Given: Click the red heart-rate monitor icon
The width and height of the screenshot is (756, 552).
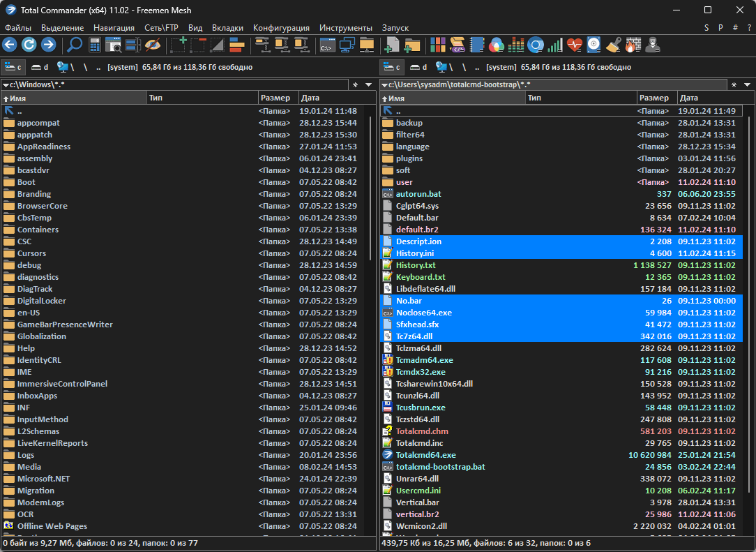Looking at the screenshot, I should click(x=574, y=45).
